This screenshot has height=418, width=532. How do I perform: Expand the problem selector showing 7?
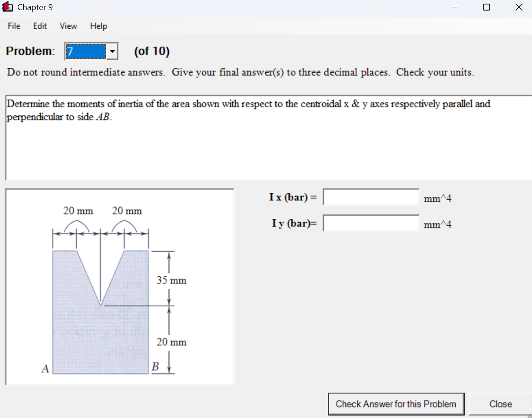point(113,51)
